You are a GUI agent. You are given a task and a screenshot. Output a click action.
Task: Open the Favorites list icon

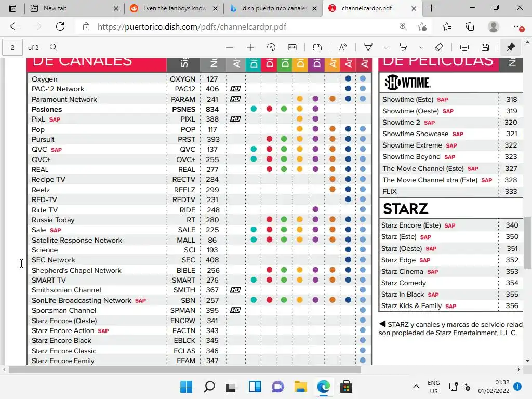tap(446, 26)
